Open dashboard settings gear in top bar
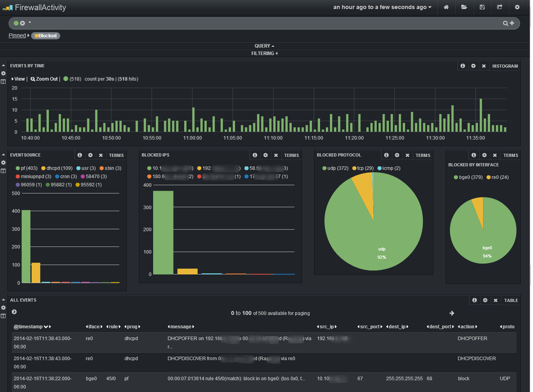This screenshot has height=392, width=533. pos(517,7)
